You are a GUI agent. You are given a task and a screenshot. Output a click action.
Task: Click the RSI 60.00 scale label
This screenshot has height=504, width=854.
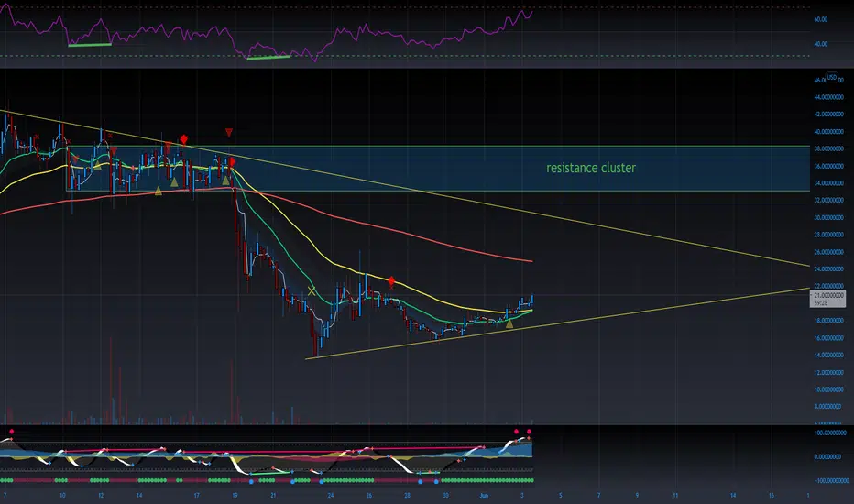click(821, 19)
